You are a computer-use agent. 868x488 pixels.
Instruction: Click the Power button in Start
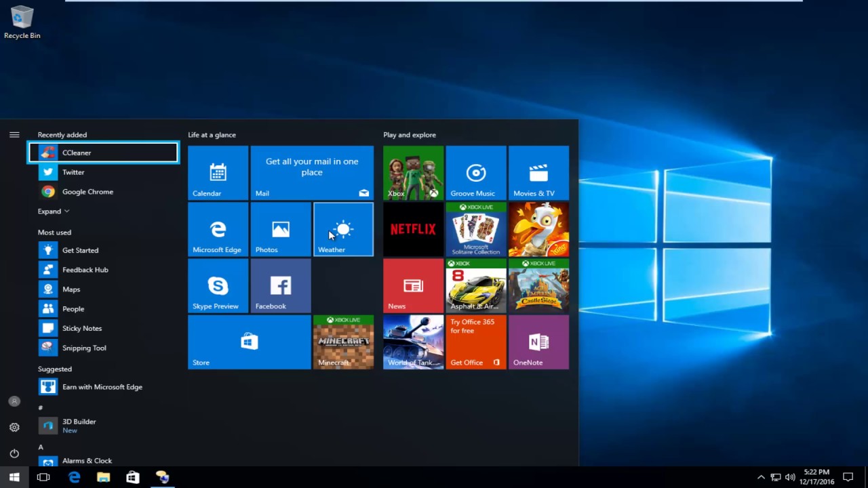point(14,453)
